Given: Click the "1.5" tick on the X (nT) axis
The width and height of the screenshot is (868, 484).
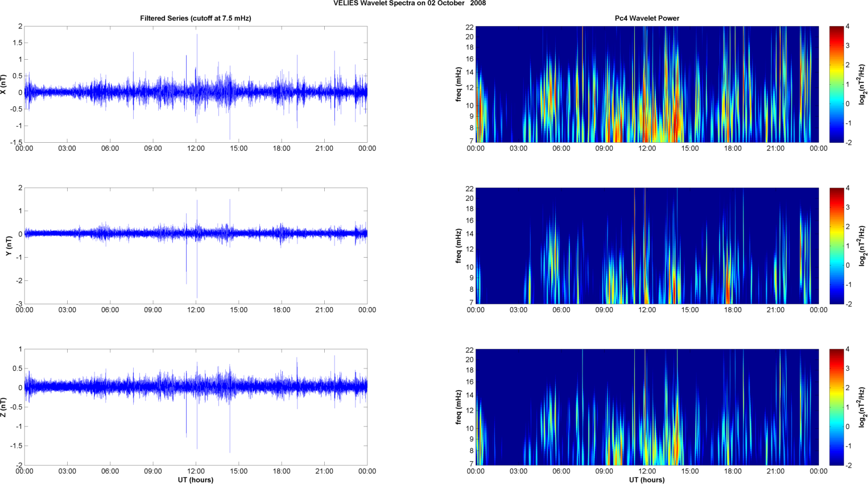Looking at the screenshot, I should (x=17, y=43).
